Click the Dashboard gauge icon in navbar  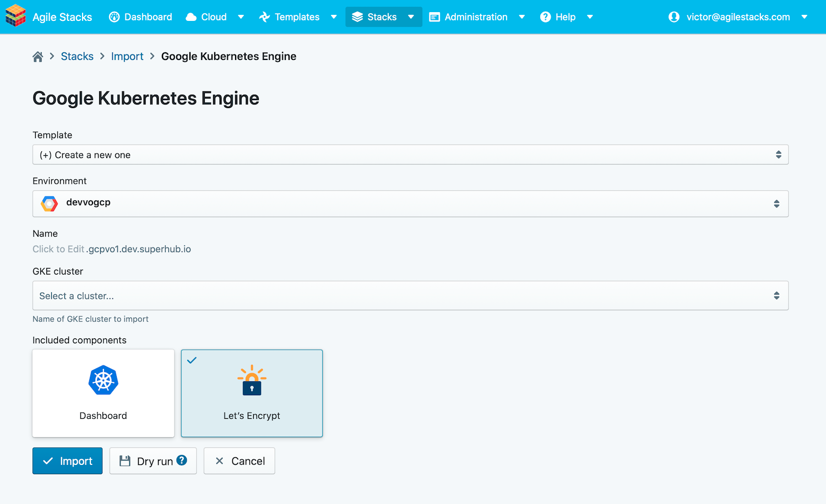[115, 17]
